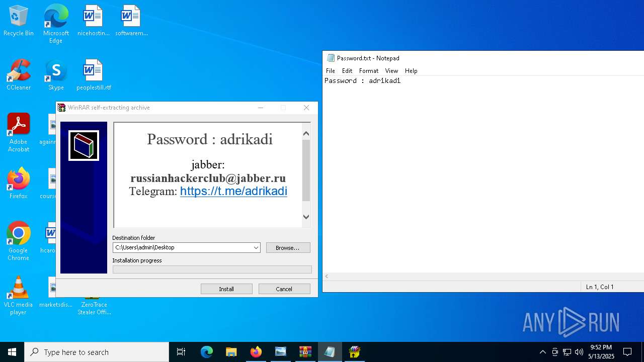Open Notepad's Format menu
Screen dimensions: 644x362
(x=368, y=71)
